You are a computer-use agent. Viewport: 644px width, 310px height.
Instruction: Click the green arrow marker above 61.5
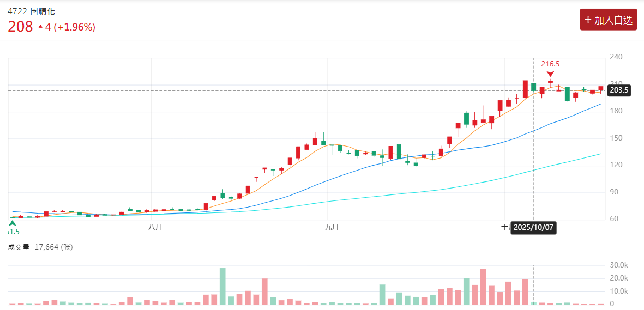(13, 223)
